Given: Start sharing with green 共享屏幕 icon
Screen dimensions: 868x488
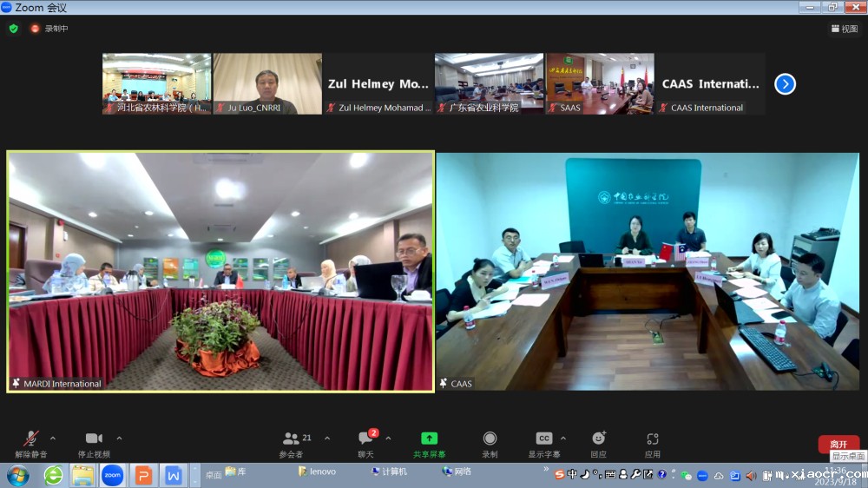Looking at the screenshot, I should (x=429, y=439).
